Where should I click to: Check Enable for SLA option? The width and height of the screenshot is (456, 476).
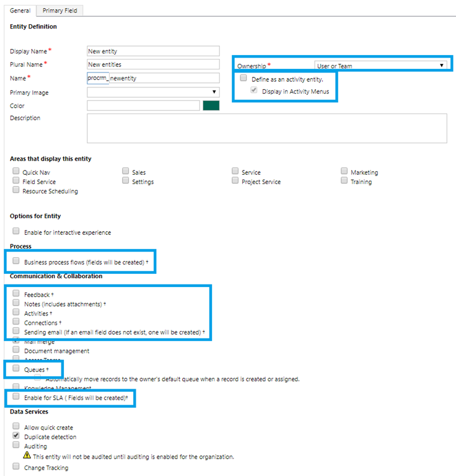(16, 397)
